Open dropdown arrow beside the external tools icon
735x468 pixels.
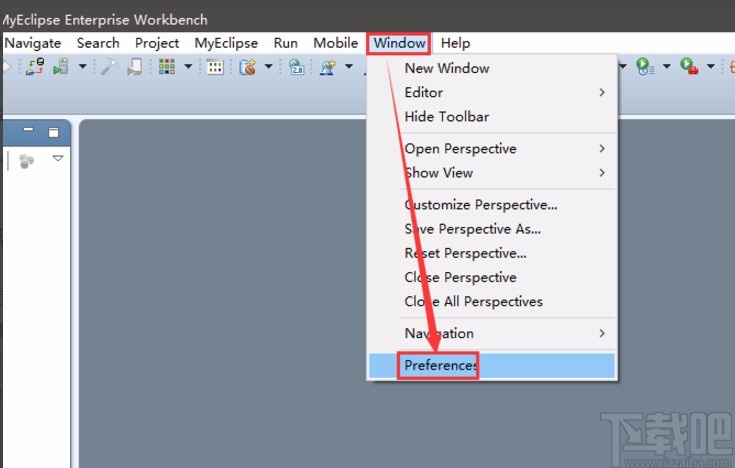[x=711, y=67]
